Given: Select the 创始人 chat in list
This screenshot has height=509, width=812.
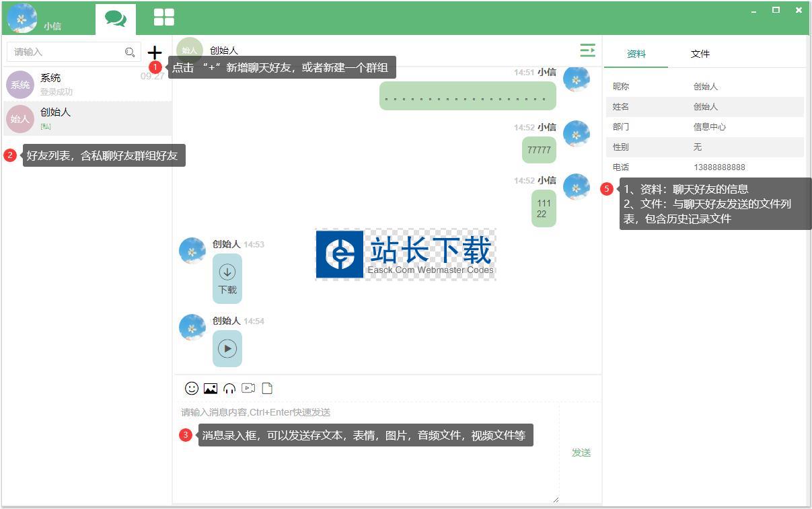Looking at the screenshot, I should tap(86, 118).
